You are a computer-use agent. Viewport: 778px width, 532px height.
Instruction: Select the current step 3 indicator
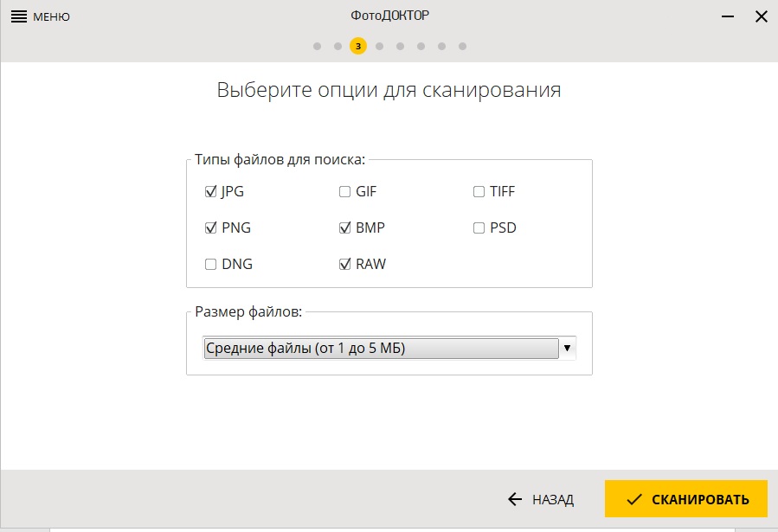(358, 46)
